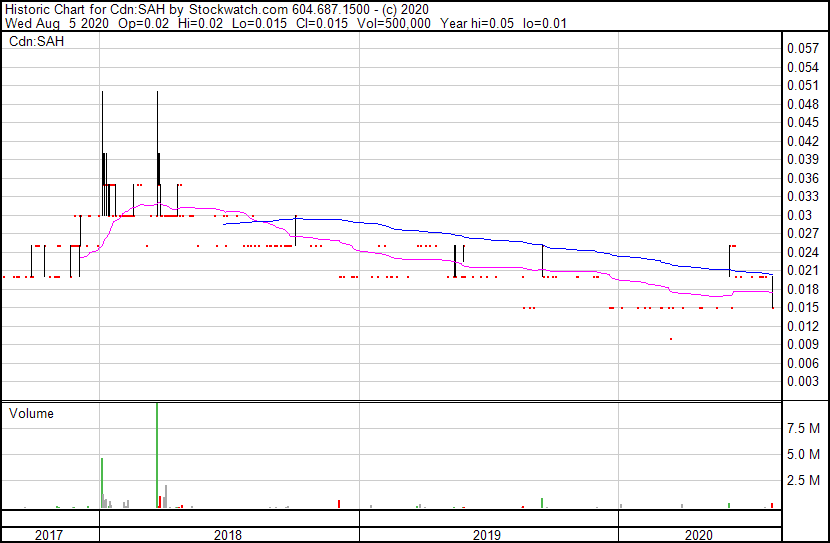Click the 2.5 M volume axis label

point(804,481)
